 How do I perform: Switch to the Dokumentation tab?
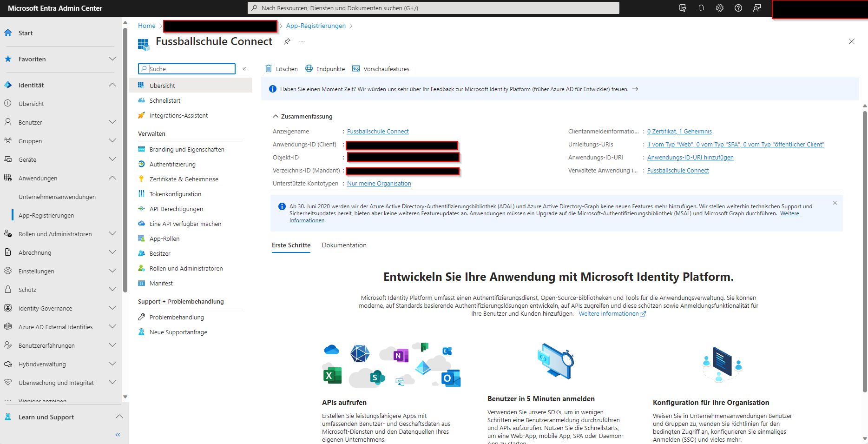click(344, 245)
